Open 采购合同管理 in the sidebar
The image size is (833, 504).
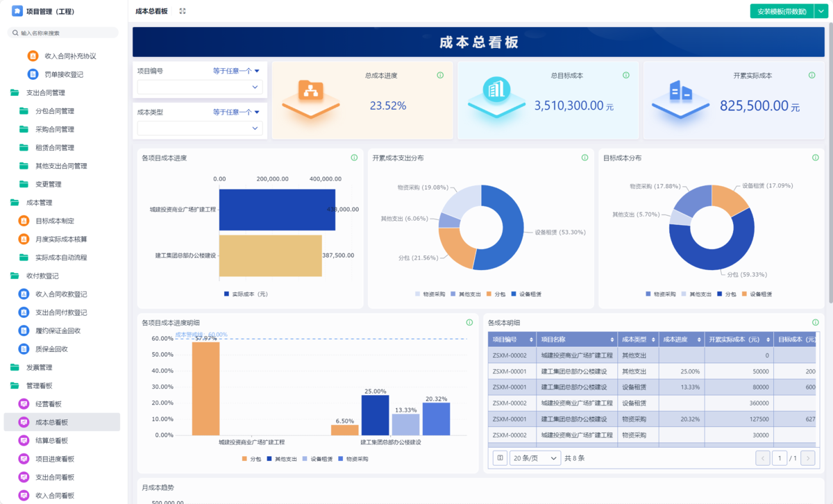point(55,129)
